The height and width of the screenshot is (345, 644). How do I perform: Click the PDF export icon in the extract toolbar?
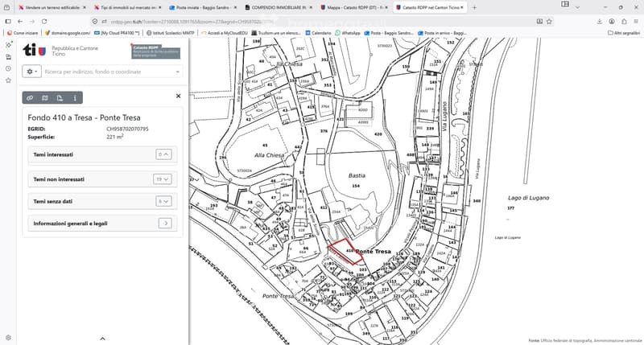[60, 97]
